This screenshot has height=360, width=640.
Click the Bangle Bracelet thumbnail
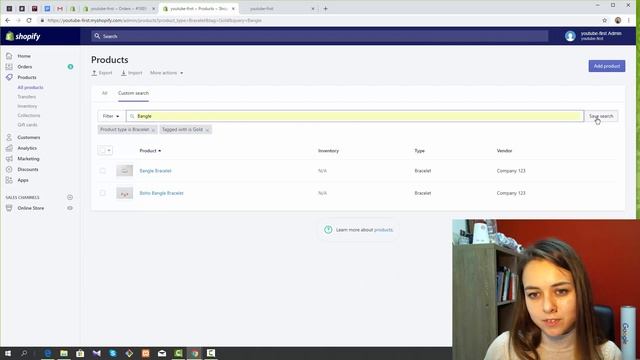click(124, 171)
